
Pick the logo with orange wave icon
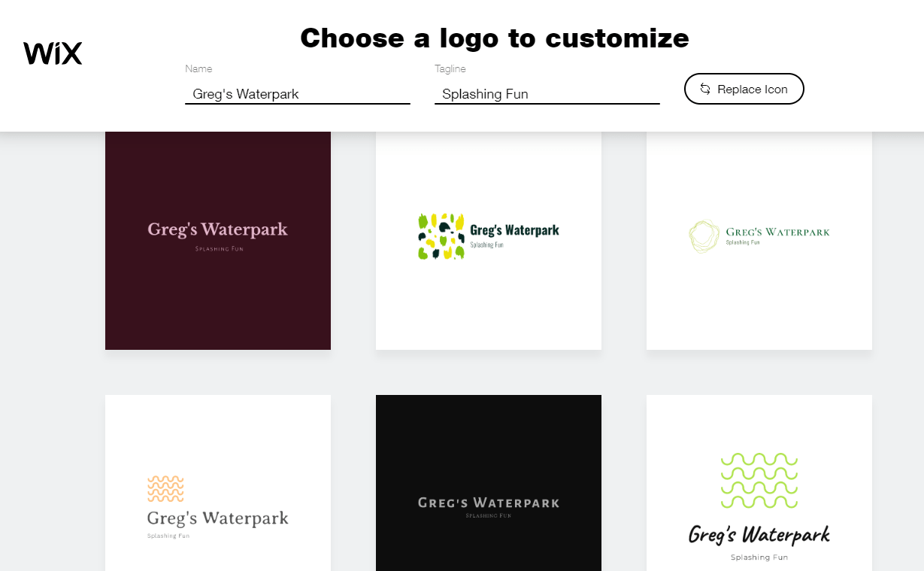pyautogui.click(x=218, y=483)
